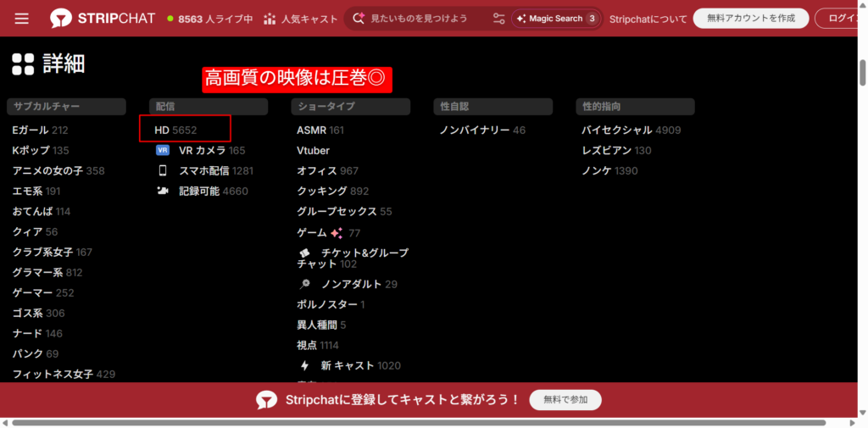
Task: Open the エモ系 category
Action: 36,191
